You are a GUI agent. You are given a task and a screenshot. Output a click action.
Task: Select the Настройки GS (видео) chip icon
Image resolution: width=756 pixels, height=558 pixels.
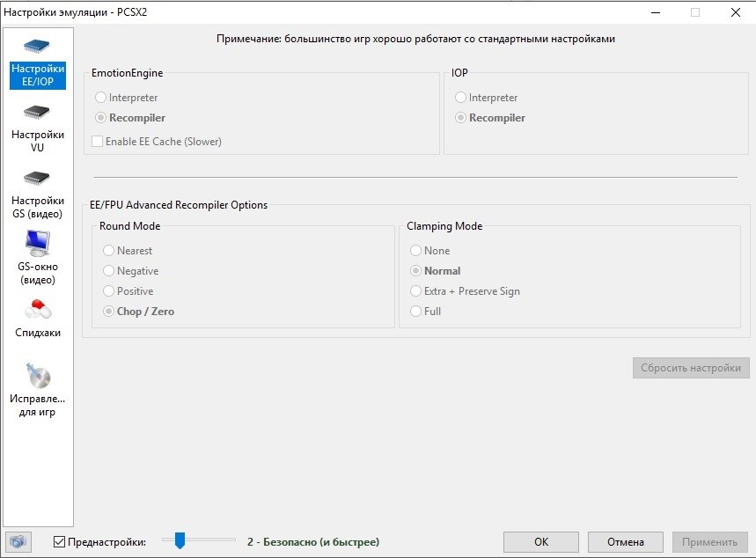[37, 178]
